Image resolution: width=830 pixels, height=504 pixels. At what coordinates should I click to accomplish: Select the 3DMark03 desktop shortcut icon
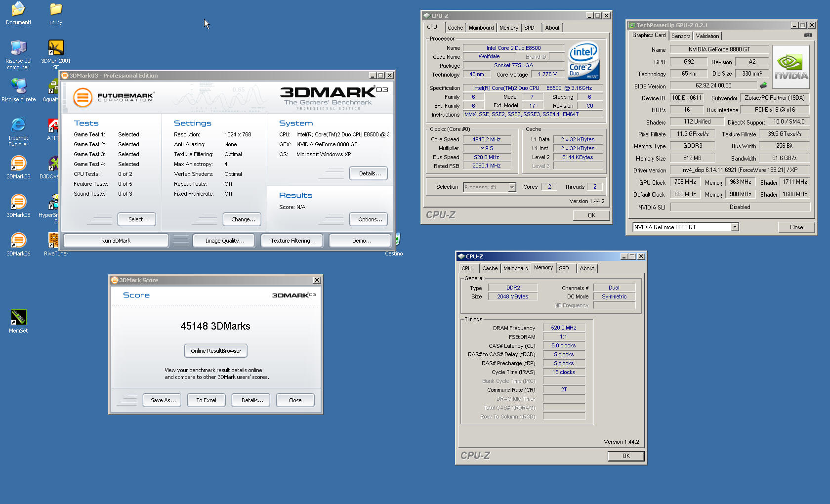click(x=18, y=163)
